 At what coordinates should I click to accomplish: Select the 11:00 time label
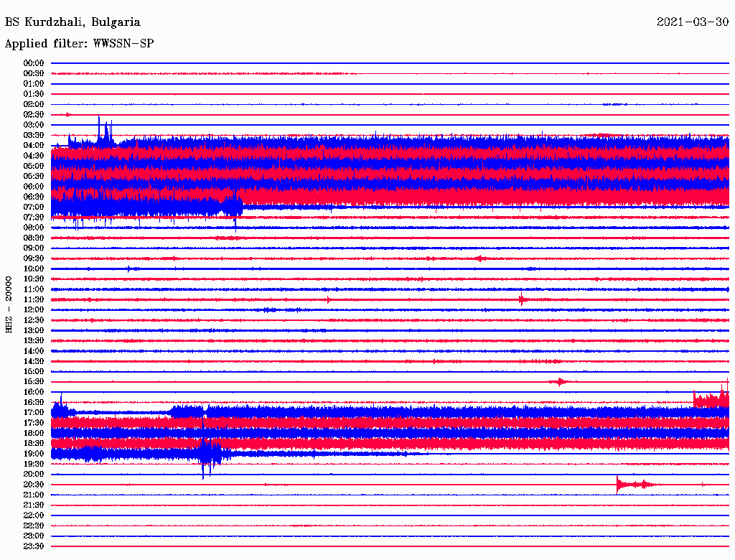[x=34, y=289]
